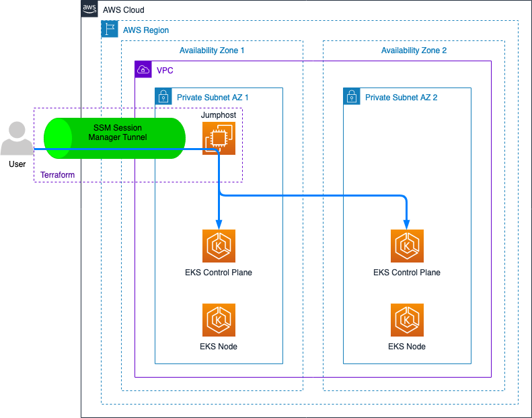Click the 'AWS Cloud' label

pyautogui.click(x=124, y=10)
